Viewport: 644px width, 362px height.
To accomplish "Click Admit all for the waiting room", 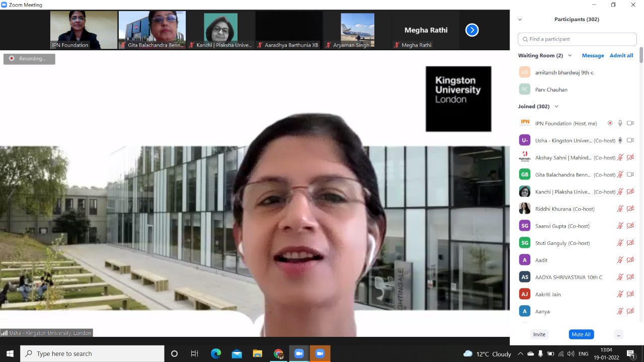I will [621, 55].
